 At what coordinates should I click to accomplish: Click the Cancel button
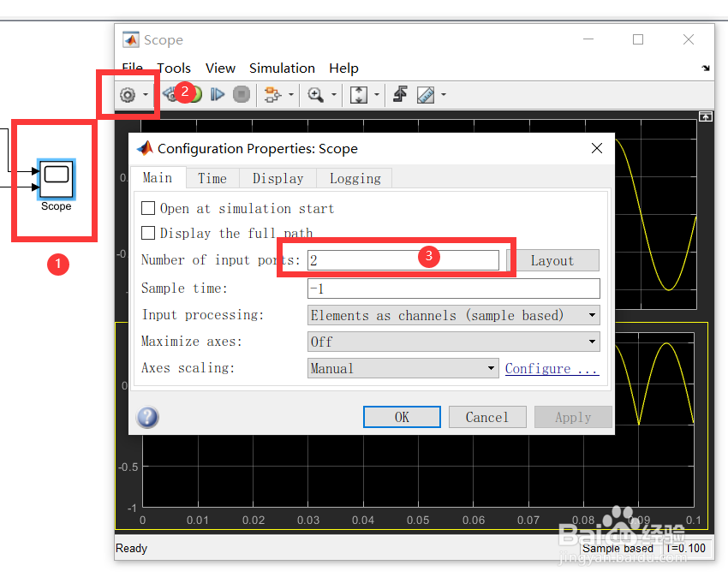click(x=487, y=417)
